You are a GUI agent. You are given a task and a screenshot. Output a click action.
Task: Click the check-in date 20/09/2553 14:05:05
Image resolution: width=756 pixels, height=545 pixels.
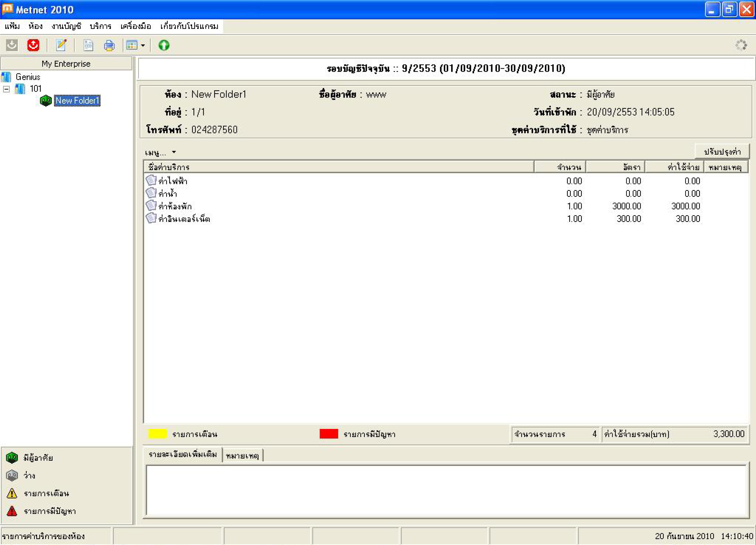click(631, 112)
